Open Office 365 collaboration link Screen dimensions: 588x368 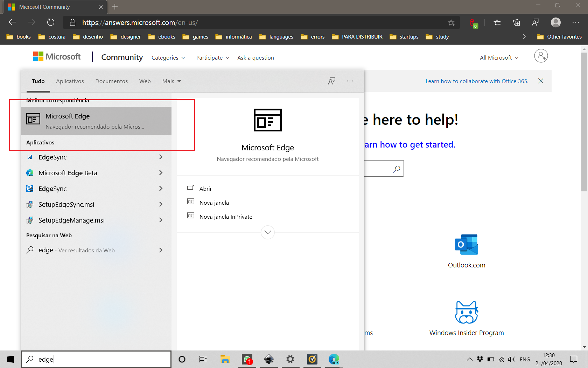477,81
